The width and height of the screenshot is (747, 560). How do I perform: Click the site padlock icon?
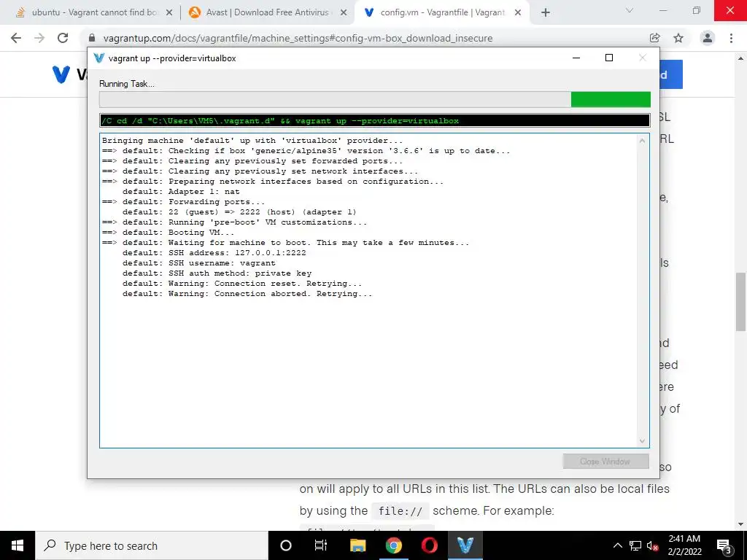click(93, 38)
